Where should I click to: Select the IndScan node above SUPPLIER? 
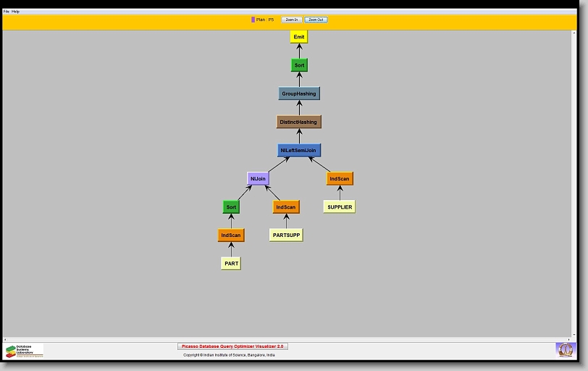click(339, 178)
